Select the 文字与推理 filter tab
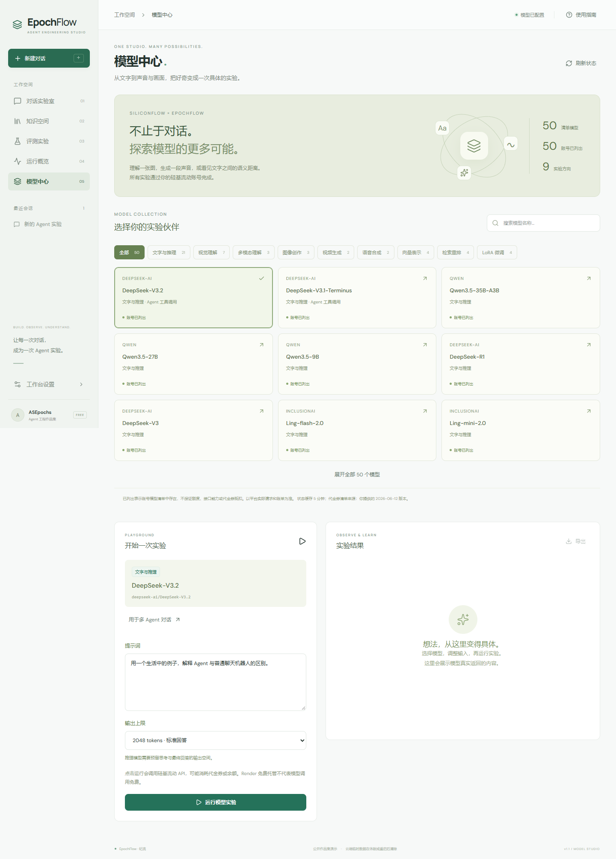616x859 pixels. (x=169, y=253)
